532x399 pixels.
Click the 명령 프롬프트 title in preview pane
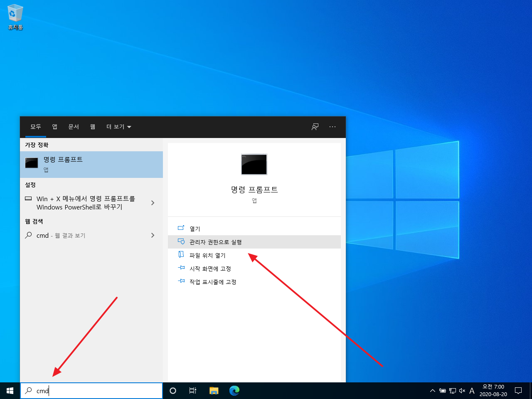click(254, 190)
